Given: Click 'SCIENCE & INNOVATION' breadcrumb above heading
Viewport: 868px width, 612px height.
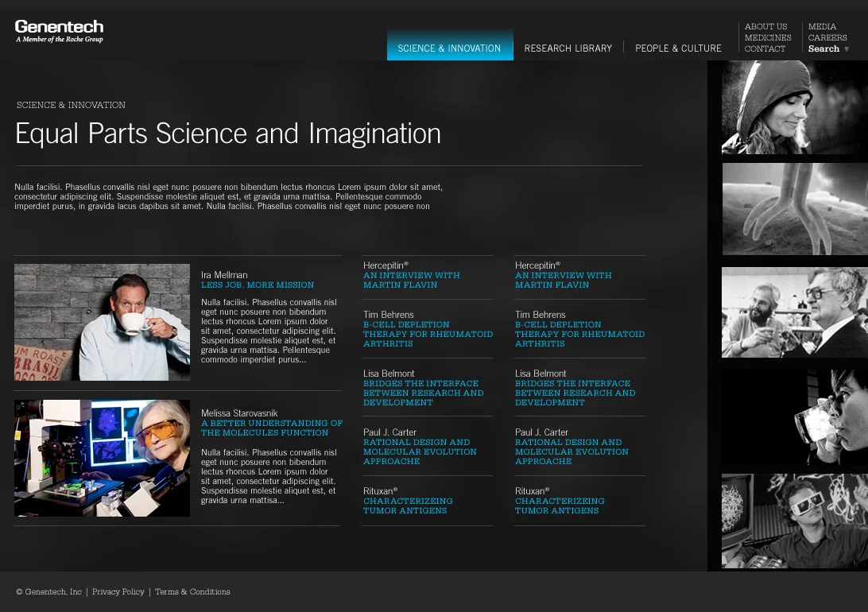Looking at the screenshot, I should 71,105.
